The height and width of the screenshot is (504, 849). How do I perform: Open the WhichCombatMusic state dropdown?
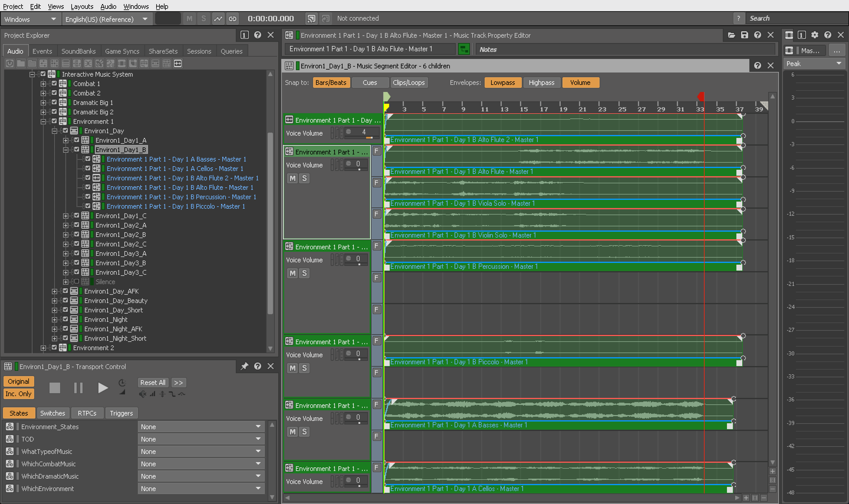(x=201, y=464)
